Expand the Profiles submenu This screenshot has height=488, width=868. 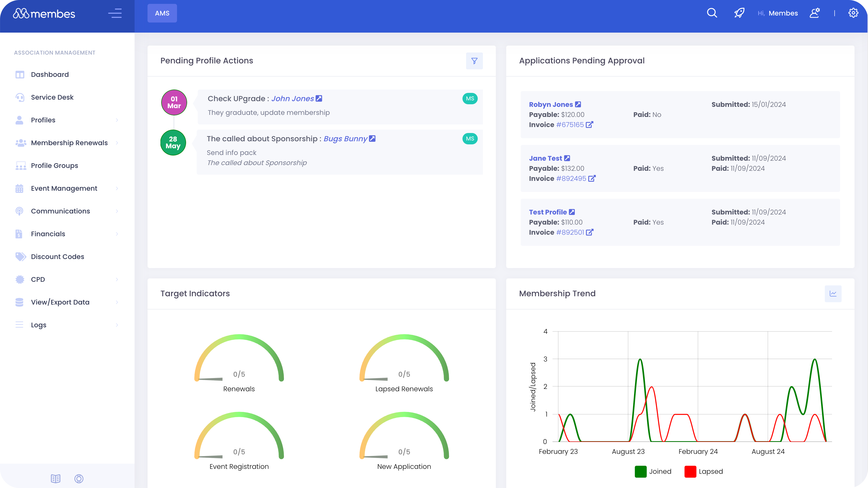[x=117, y=120]
